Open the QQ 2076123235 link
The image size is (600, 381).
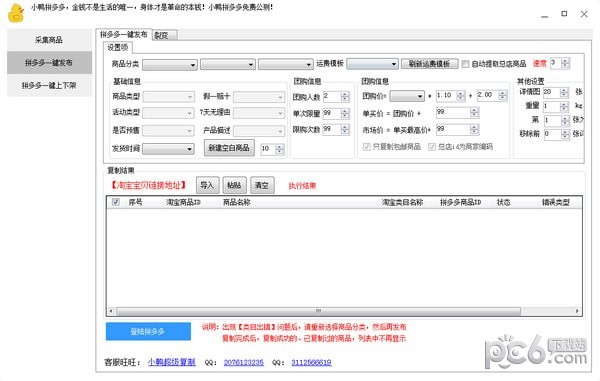click(x=244, y=362)
